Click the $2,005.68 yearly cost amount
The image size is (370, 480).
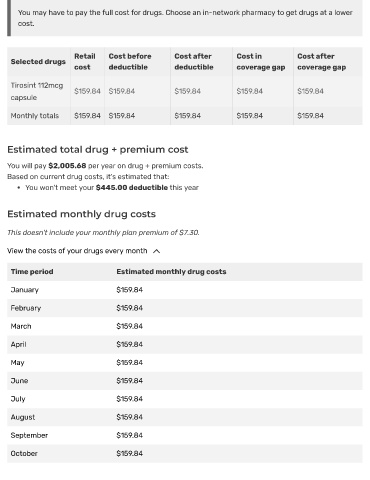(67, 166)
